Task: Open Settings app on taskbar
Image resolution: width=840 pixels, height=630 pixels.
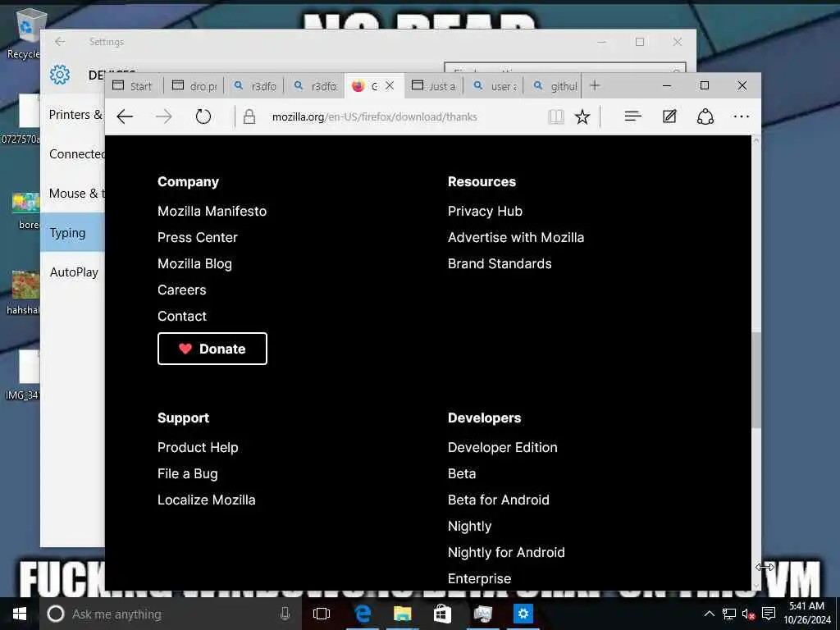Action: coord(523,614)
